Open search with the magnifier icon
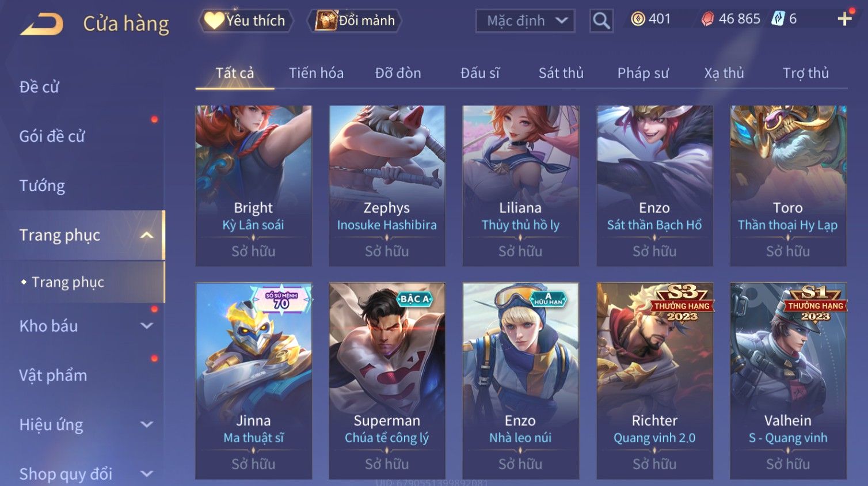This screenshot has width=868, height=486. pyautogui.click(x=601, y=21)
